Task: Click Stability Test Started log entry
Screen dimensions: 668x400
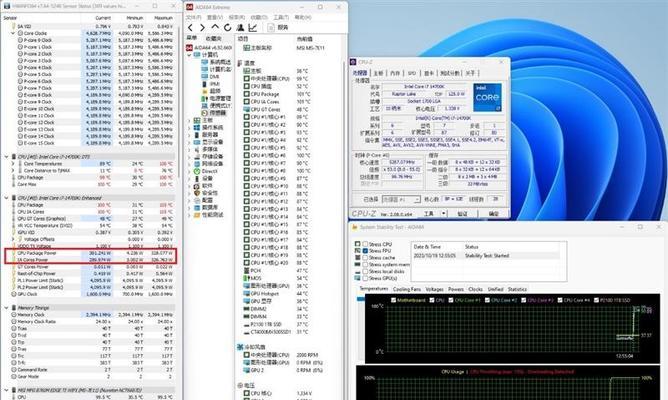Action: click(487, 256)
